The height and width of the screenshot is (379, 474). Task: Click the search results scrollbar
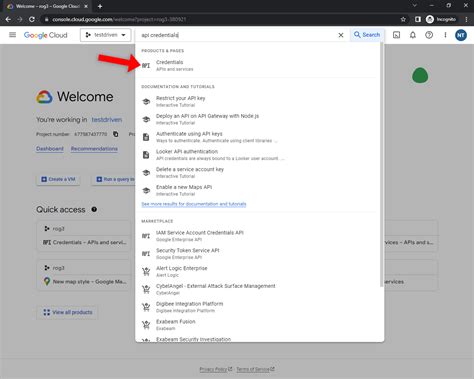click(x=381, y=163)
